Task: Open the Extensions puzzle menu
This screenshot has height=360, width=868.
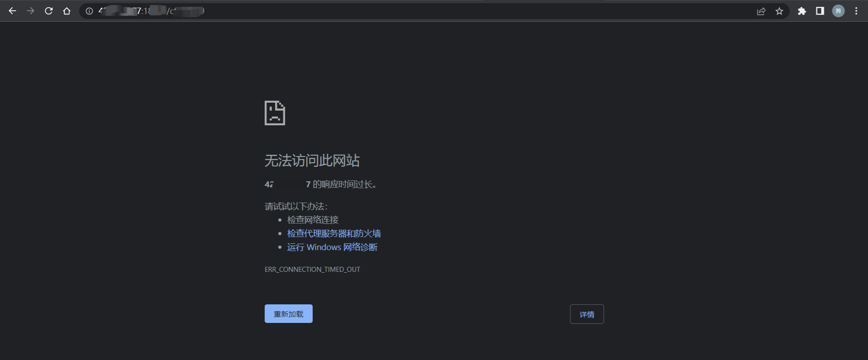Action: point(802,11)
